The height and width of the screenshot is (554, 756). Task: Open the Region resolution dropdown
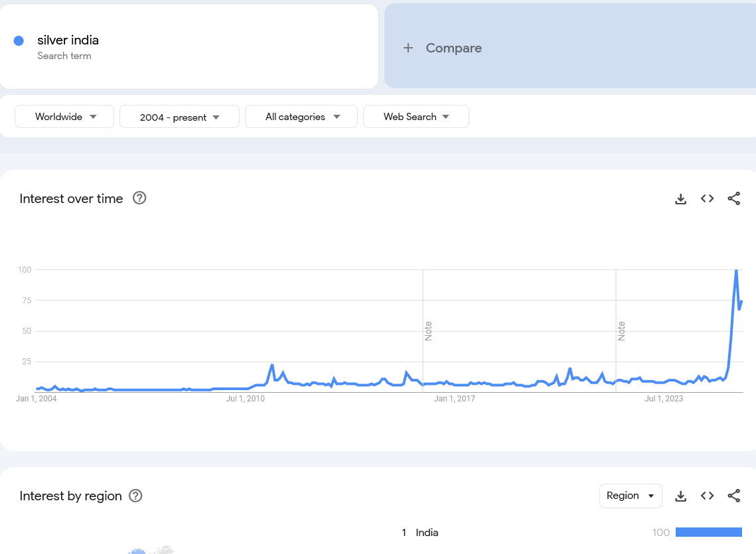(631, 496)
